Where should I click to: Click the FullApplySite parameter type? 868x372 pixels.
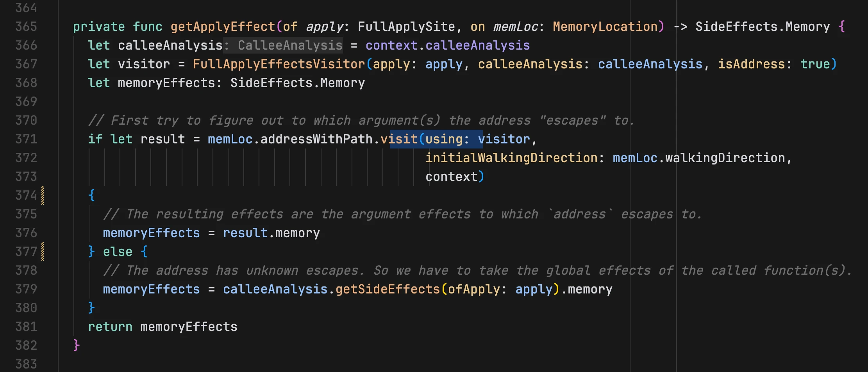(x=407, y=27)
